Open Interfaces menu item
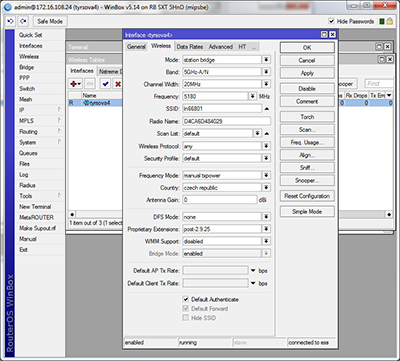The image size is (400, 361). click(31, 46)
